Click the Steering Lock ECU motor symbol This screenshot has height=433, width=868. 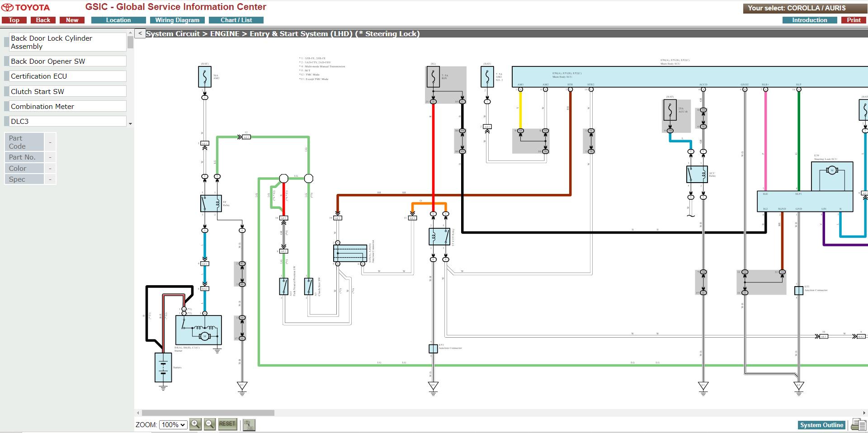point(832,170)
